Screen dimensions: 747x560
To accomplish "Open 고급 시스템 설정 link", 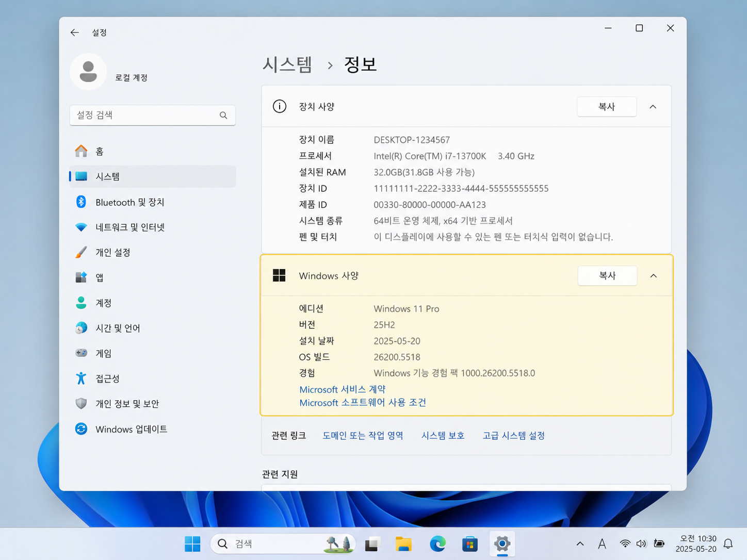I will click(x=513, y=436).
